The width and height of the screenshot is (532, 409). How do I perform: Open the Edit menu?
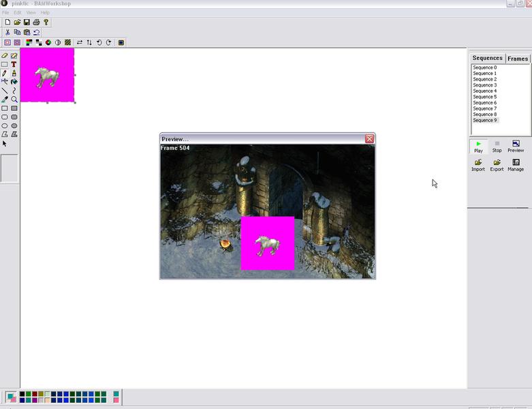coord(18,12)
